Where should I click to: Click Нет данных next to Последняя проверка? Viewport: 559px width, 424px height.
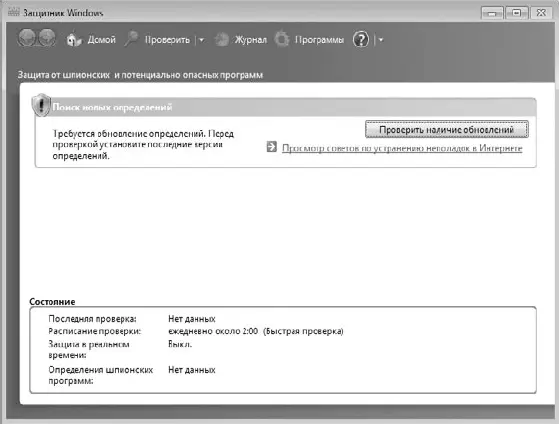pyautogui.click(x=192, y=319)
